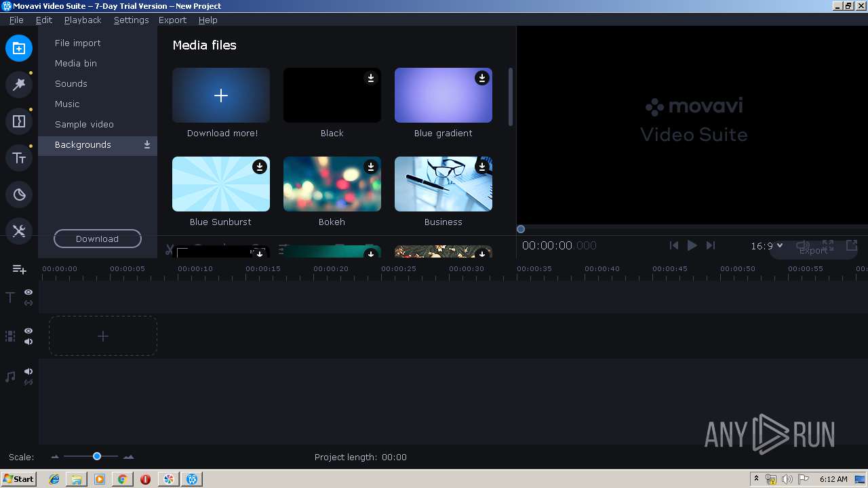Zoom out timeline scale icon
The height and width of the screenshot is (488, 868).
pos(55,457)
